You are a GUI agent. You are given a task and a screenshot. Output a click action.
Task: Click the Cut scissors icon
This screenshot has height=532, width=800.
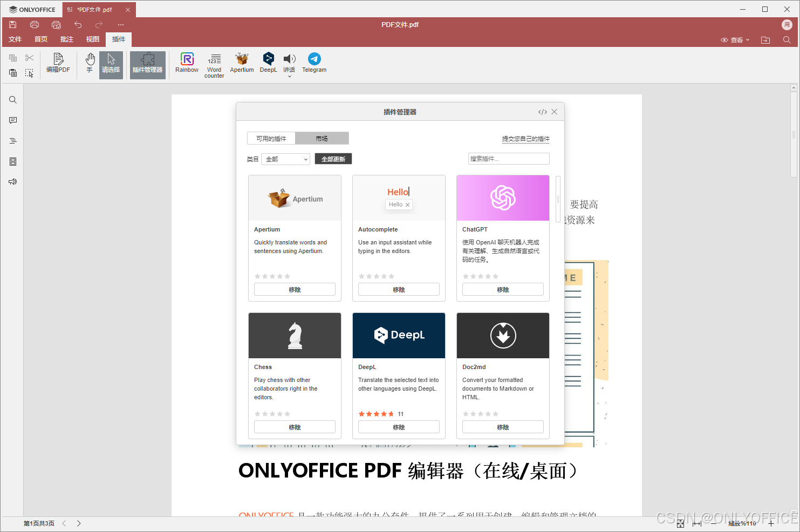click(x=29, y=58)
